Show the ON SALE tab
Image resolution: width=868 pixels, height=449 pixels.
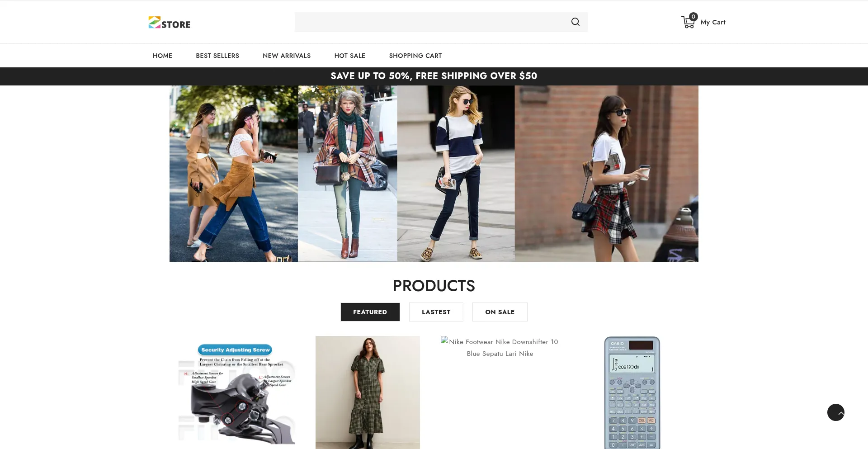[500, 312]
